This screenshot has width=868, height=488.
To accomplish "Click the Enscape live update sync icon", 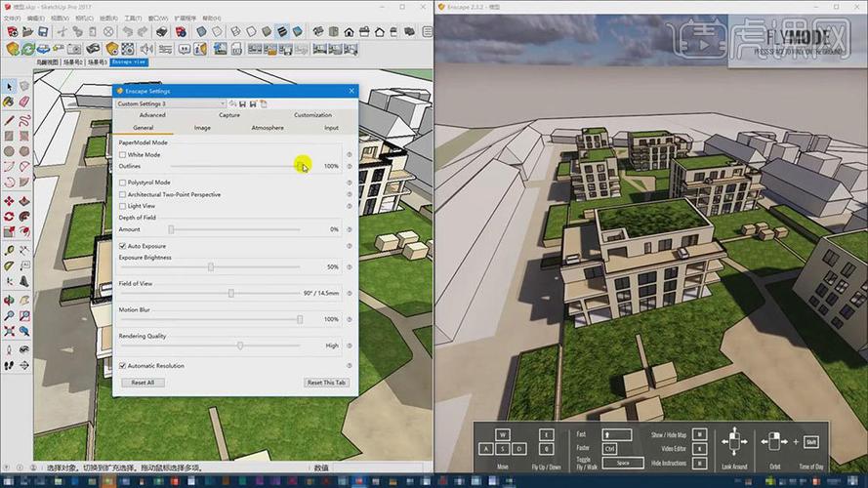I will click(27, 49).
